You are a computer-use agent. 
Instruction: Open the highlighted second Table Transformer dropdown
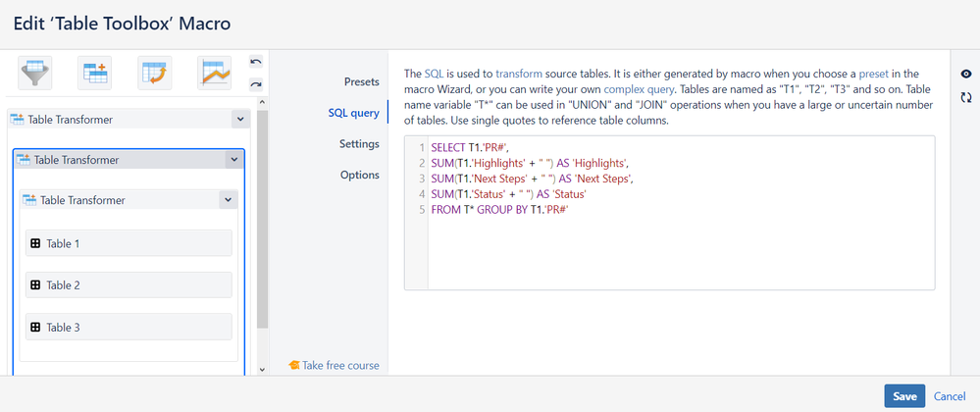(x=232, y=159)
